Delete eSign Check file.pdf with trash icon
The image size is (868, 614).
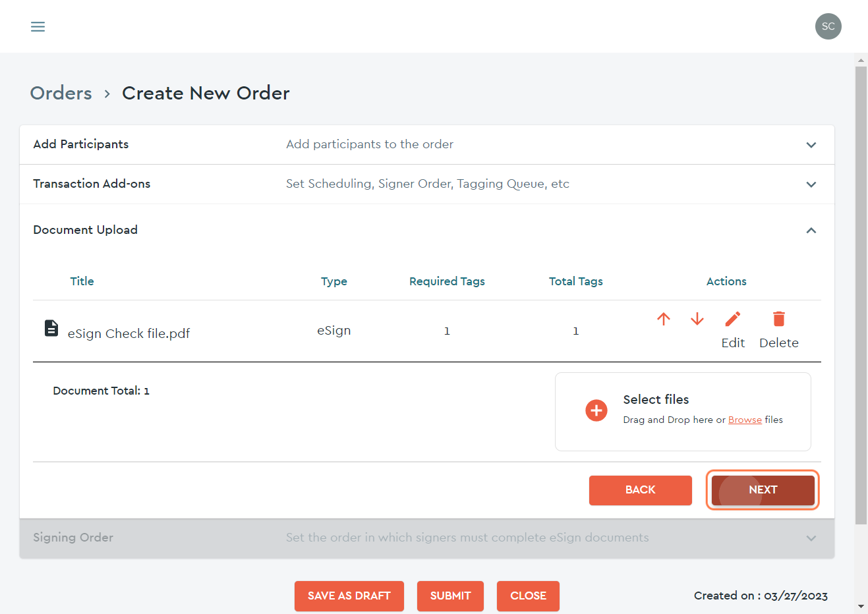[779, 319]
